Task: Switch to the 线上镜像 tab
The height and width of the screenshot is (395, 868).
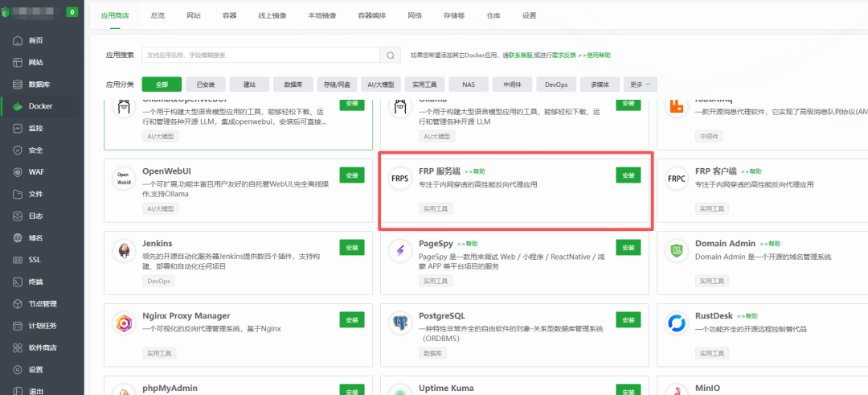Action: coord(272,15)
